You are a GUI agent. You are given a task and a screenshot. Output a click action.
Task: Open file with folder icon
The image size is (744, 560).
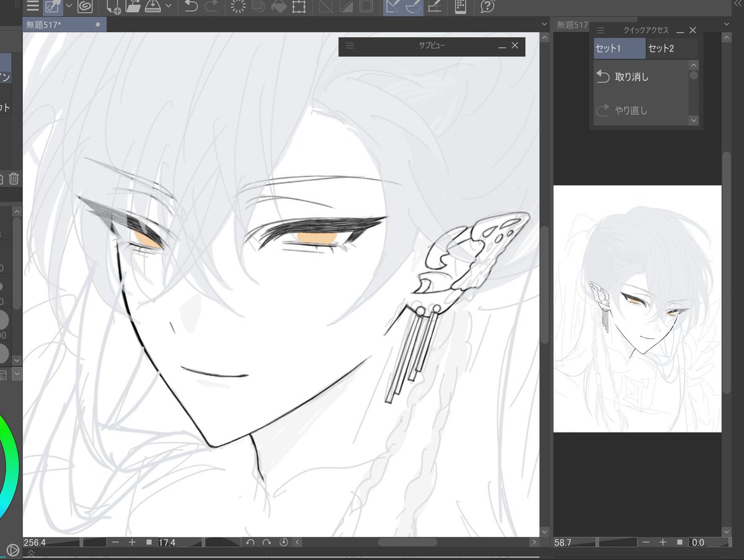click(x=133, y=7)
